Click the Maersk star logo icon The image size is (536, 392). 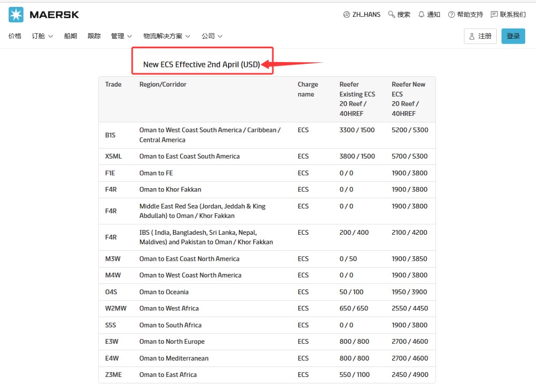[x=16, y=15]
